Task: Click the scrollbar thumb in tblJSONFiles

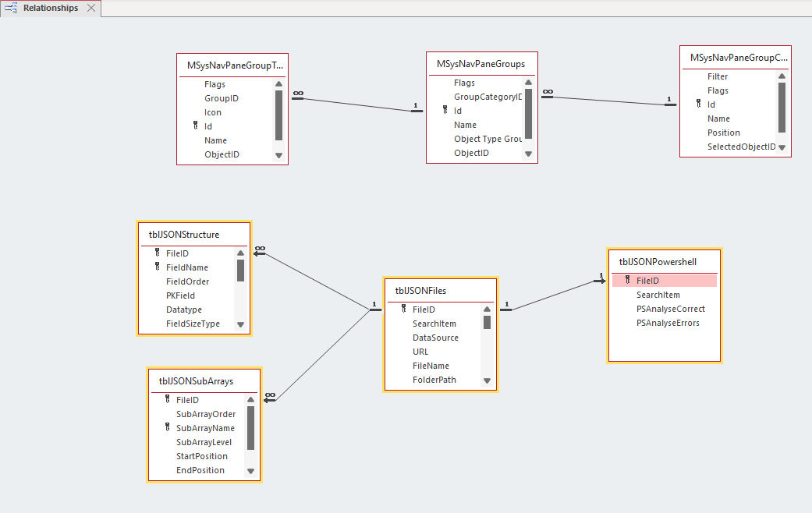Action: 487,322
